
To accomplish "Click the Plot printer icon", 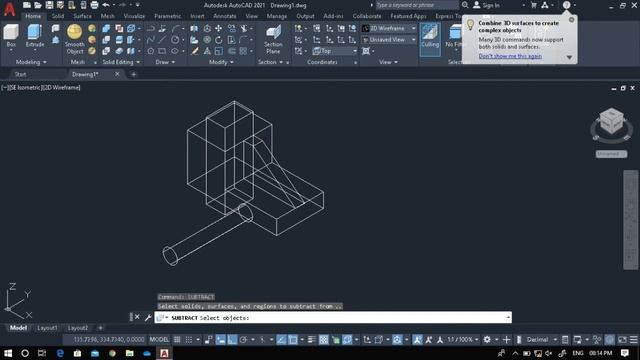I will click(x=94, y=5).
